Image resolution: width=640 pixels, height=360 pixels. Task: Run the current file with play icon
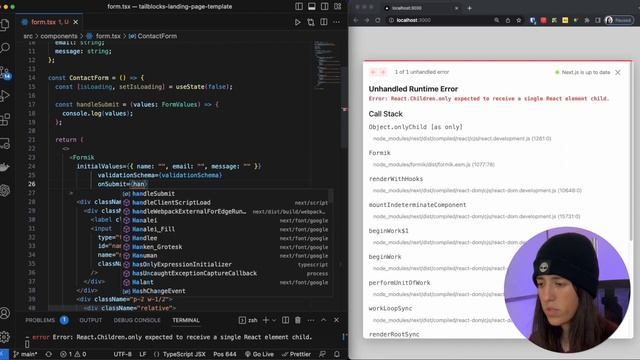tap(298, 22)
